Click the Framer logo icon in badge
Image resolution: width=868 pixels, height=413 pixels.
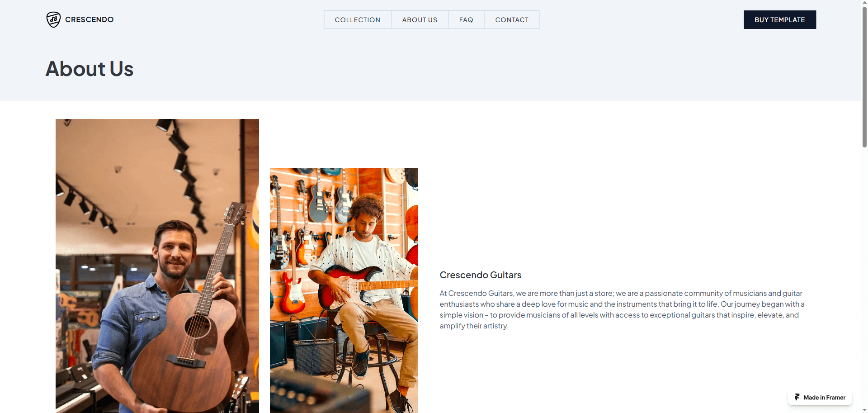tap(797, 397)
